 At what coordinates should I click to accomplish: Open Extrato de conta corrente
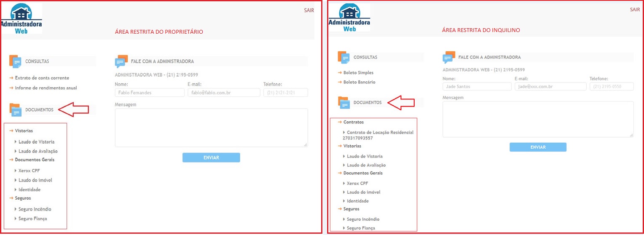[x=42, y=78]
